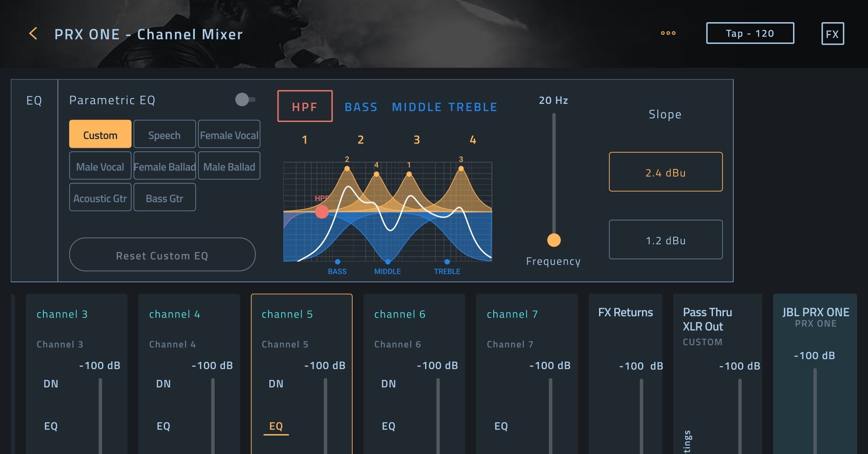Image resolution: width=868 pixels, height=454 pixels.
Task: Click the EQ side tab label
Action: click(34, 100)
